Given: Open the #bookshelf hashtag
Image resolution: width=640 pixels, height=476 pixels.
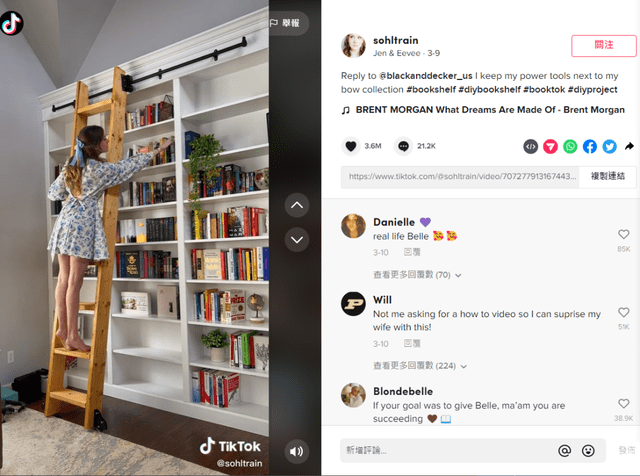Looking at the screenshot, I should 431,89.
